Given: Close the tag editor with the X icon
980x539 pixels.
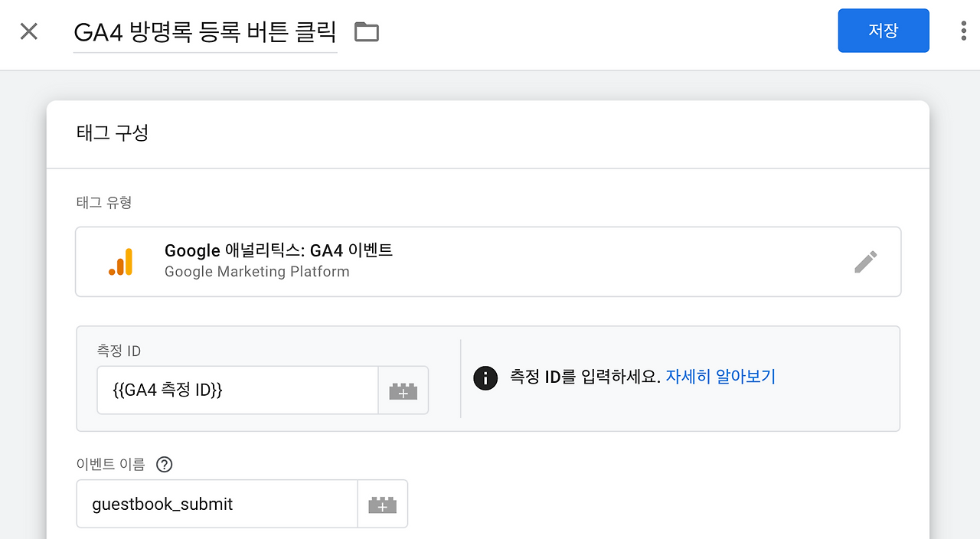Looking at the screenshot, I should pos(28,31).
